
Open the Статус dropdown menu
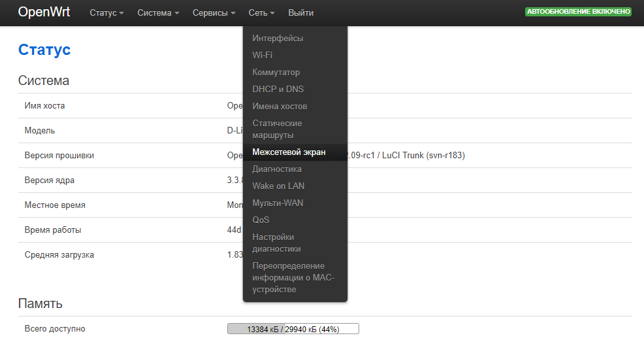coord(106,12)
